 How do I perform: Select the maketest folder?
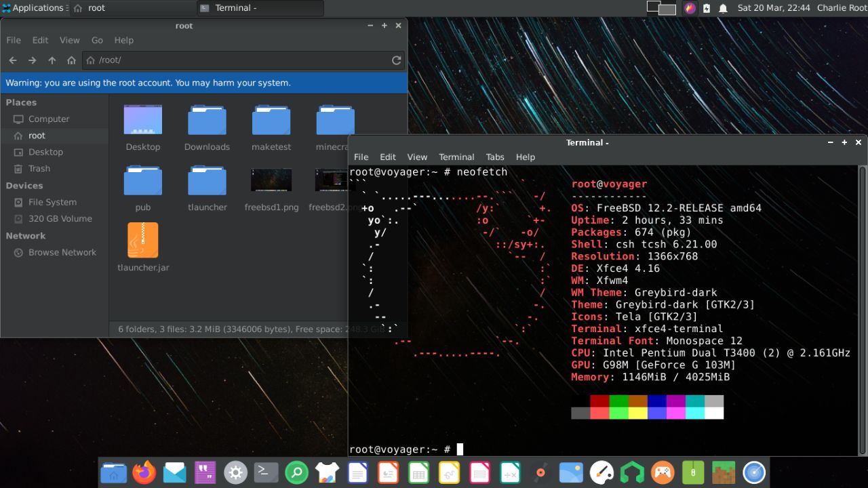point(271,128)
